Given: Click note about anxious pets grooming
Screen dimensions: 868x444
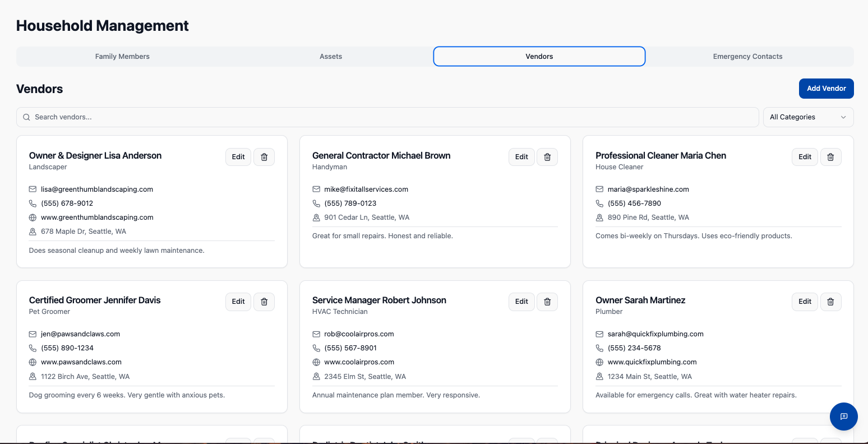Looking at the screenshot, I should coord(127,395).
